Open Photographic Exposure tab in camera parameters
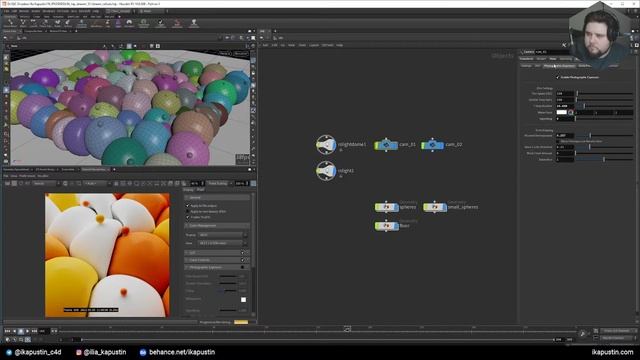 click(559, 66)
